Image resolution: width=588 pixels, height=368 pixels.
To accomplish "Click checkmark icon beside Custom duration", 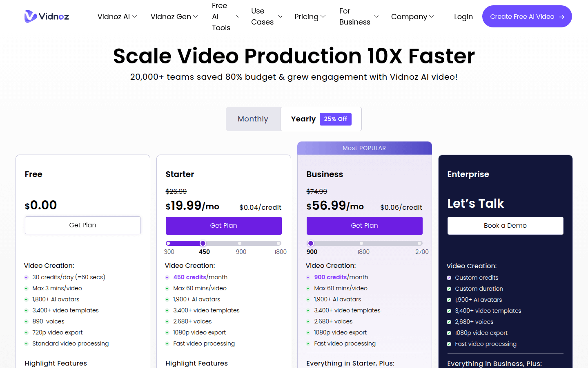I will click(x=449, y=289).
